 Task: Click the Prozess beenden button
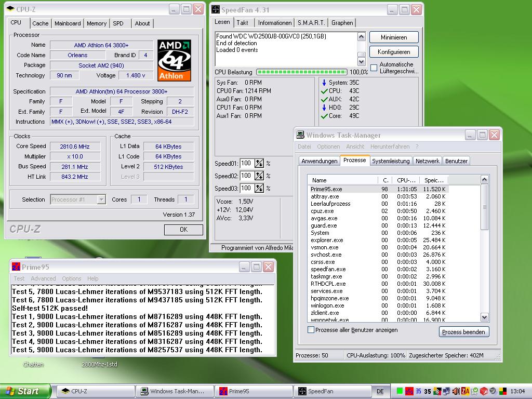coord(463,332)
